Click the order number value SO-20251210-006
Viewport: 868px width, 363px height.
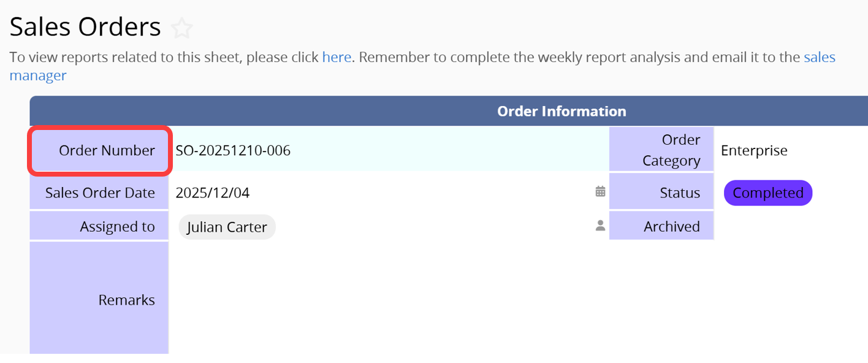(x=233, y=150)
